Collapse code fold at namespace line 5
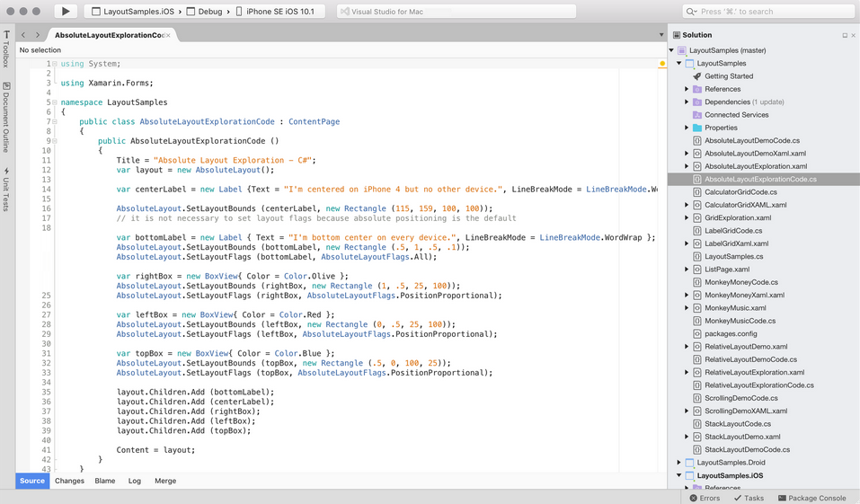This screenshot has width=860, height=504. (55, 102)
